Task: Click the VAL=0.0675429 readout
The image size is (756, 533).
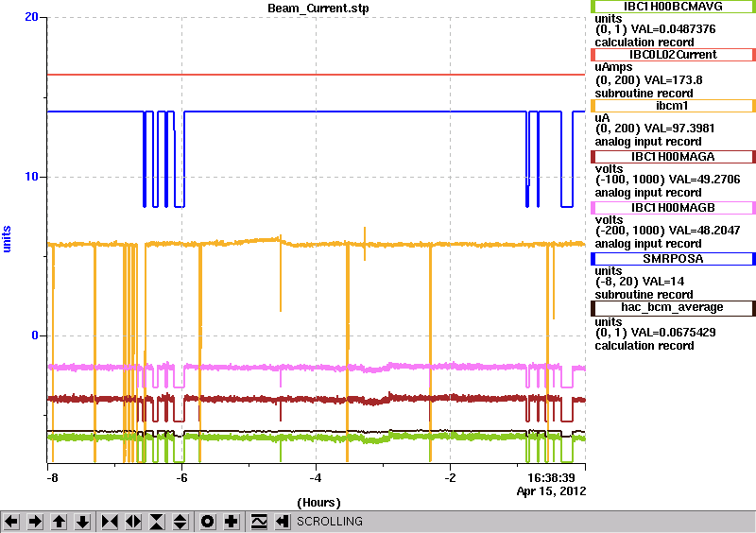Action: coord(674,333)
